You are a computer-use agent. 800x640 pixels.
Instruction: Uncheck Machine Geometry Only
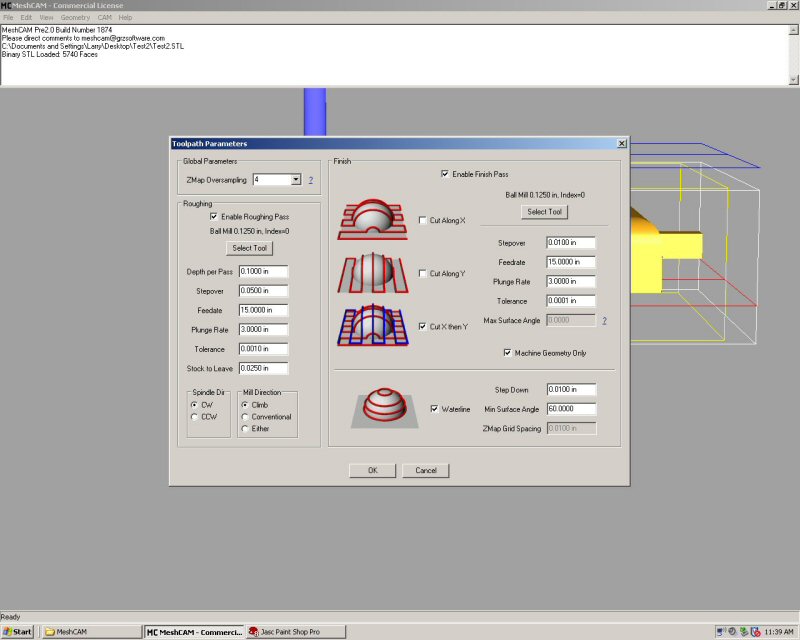pyautogui.click(x=508, y=352)
